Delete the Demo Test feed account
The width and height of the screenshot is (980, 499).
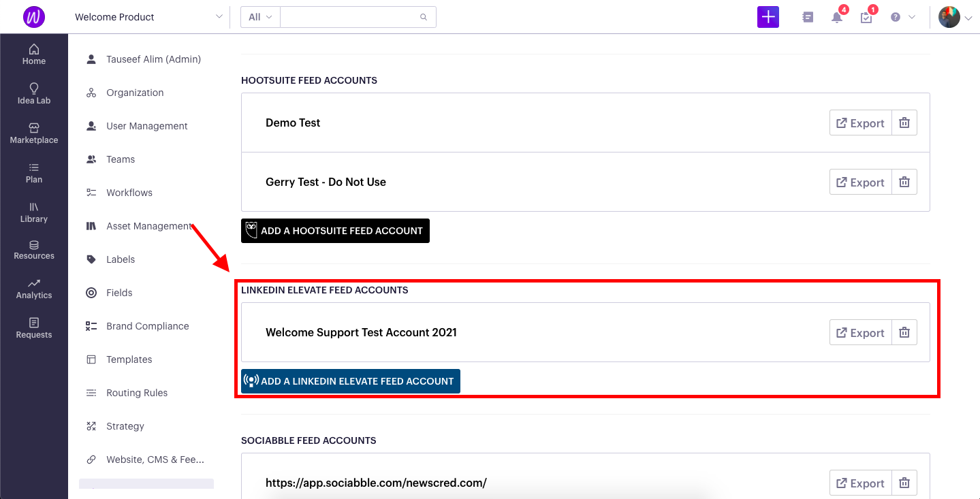tap(904, 123)
